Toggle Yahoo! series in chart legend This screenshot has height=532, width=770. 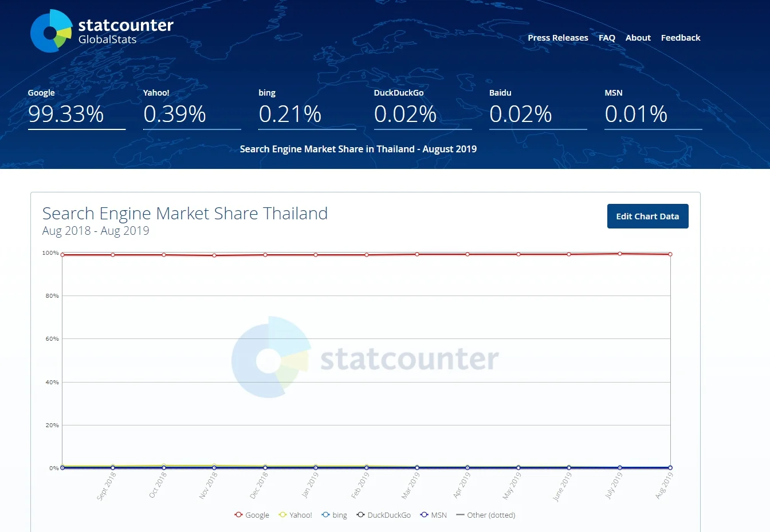coord(296,515)
